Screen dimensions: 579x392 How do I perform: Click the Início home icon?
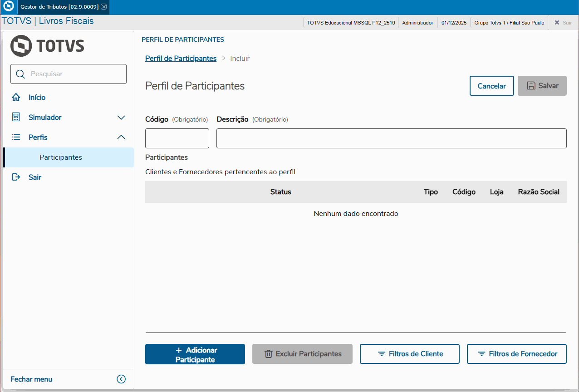pos(16,98)
